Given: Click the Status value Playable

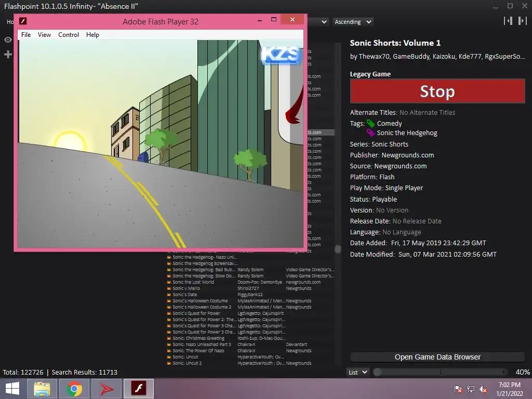Looking at the screenshot, I should [384, 199].
